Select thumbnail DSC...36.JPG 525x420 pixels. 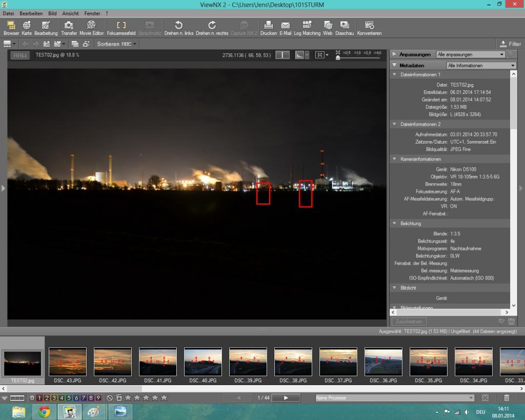[x=383, y=362]
